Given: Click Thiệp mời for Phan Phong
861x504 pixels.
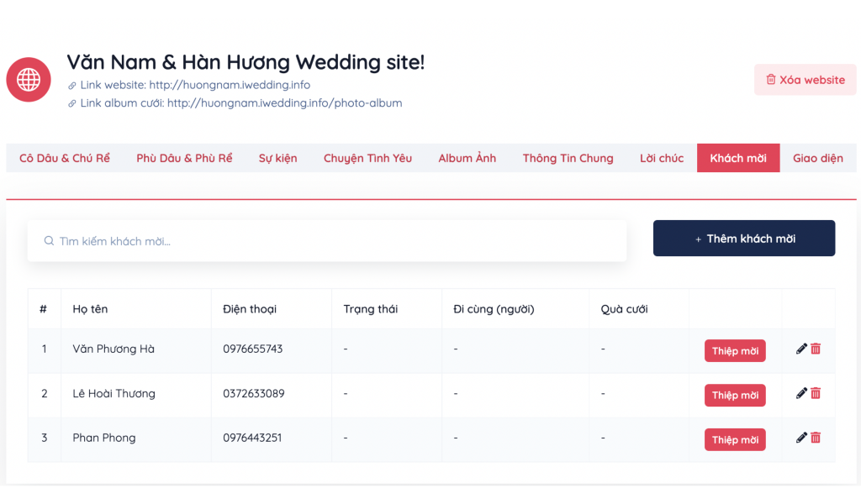Looking at the screenshot, I should click(735, 438).
